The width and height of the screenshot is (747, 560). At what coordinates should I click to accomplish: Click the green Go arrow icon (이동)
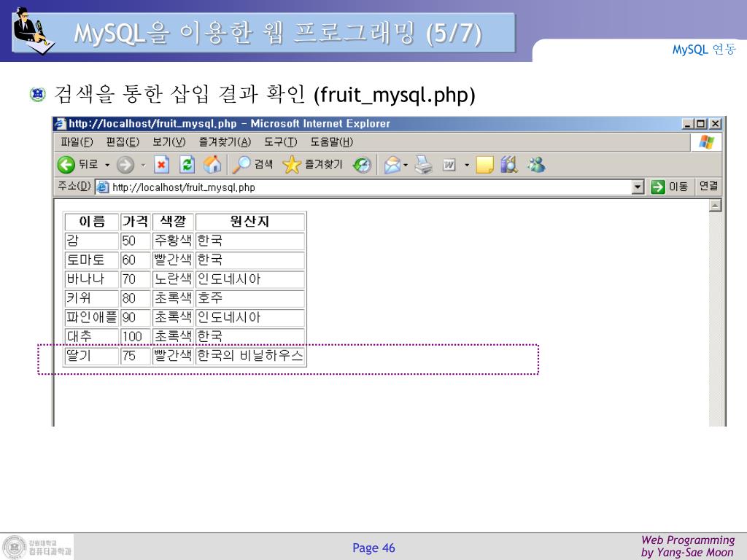click(x=657, y=187)
